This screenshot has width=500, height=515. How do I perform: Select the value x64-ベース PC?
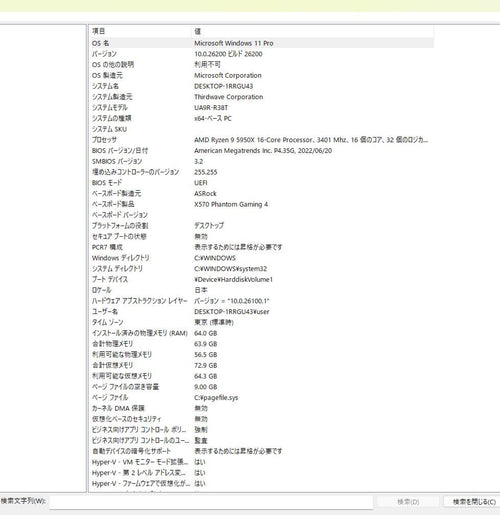point(213,118)
